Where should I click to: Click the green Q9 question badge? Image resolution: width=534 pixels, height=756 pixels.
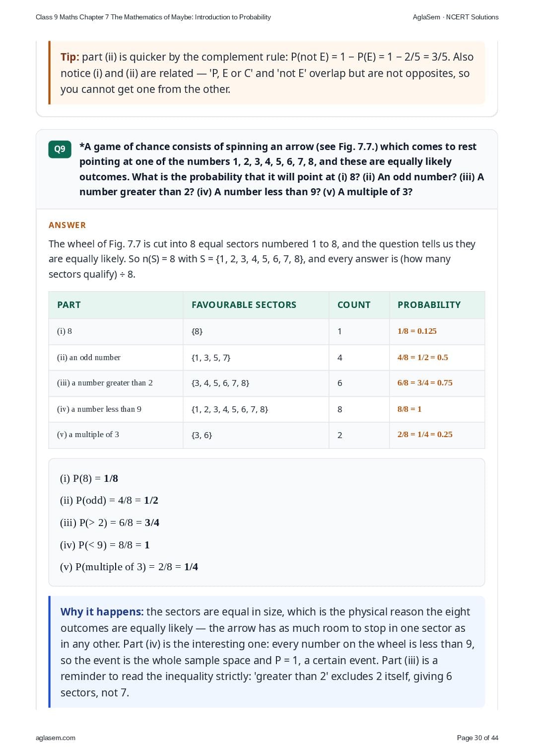click(60, 149)
